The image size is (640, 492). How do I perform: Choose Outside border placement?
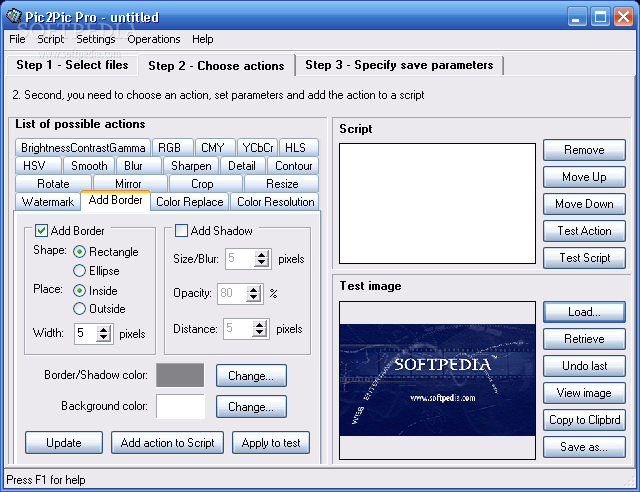[x=80, y=309]
